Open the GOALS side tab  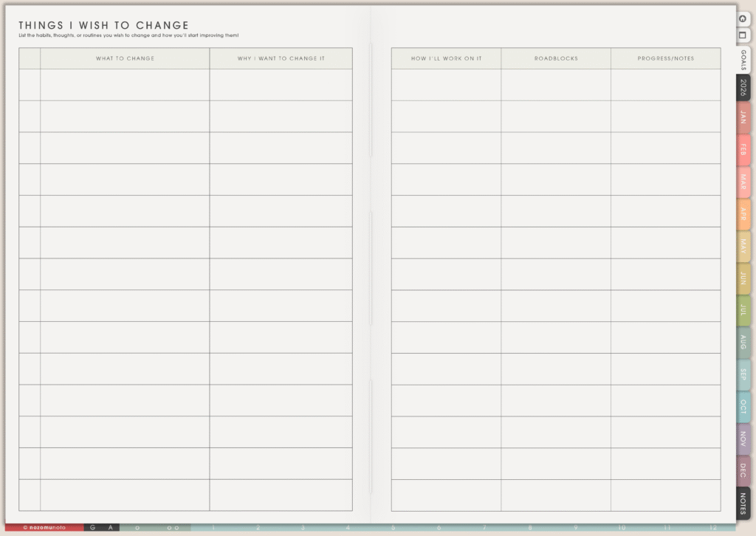pos(743,60)
